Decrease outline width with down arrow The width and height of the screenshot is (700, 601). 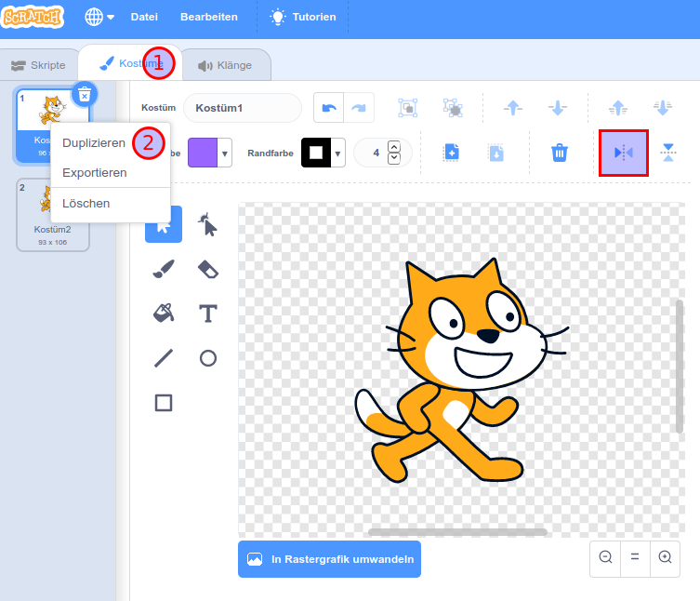coord(394,159)
